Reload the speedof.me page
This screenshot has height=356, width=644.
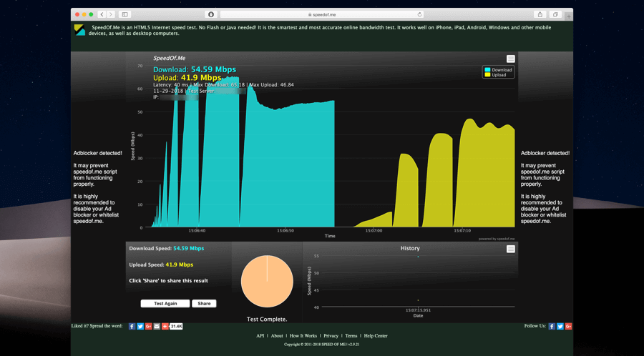pyautogui.click(x=419, y=14)
